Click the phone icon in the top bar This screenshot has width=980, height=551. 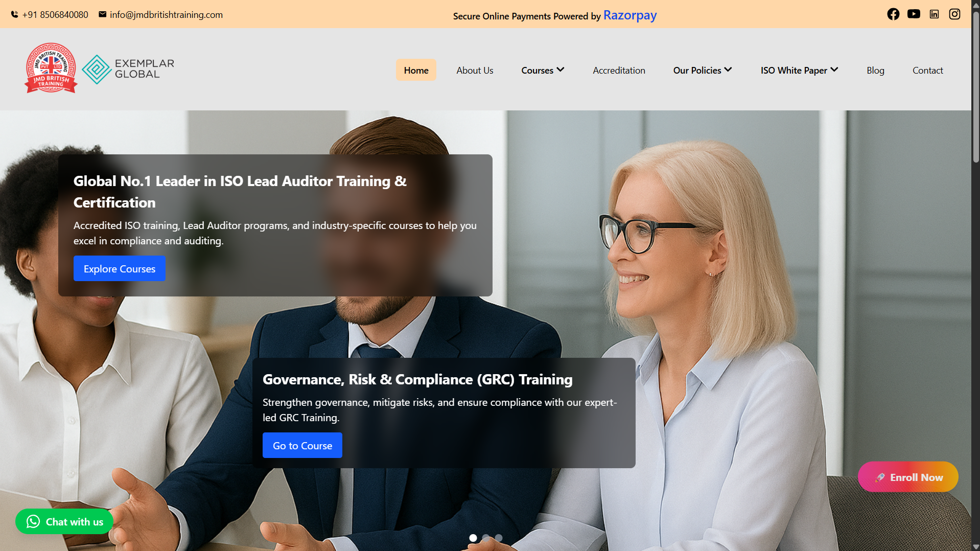pyautogui.click(x=14, y=14)
